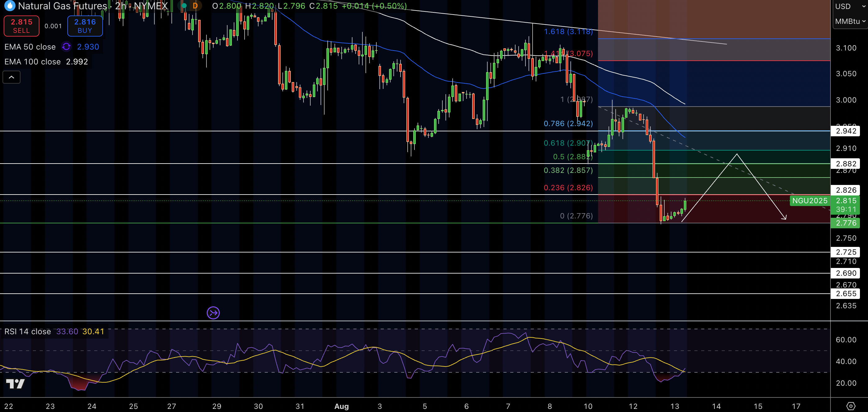Viewport: 868px width, 412px height.
Task: Click the 2.816 BUY button
Action: point(85,26)
